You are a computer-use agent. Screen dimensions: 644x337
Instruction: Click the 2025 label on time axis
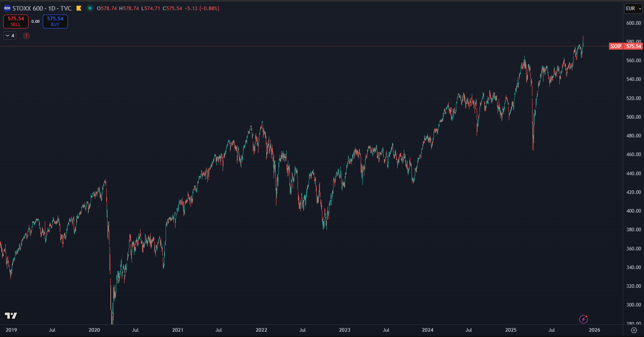pos(510,330)
